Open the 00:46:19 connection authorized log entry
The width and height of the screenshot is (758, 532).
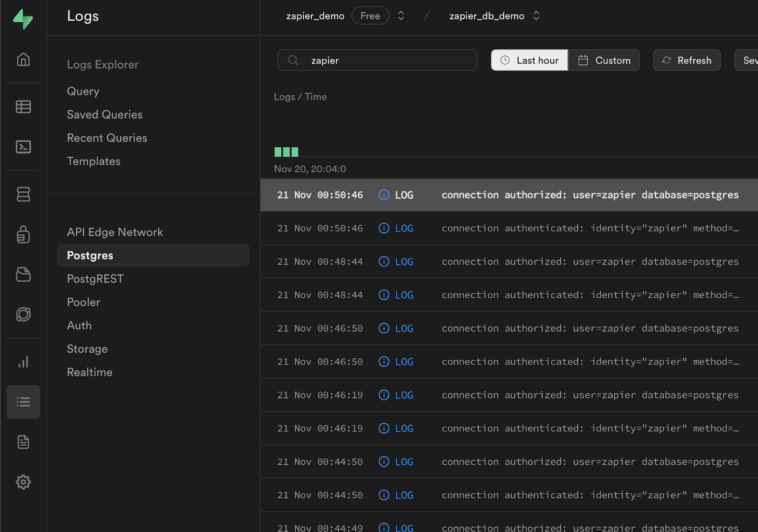pos(509,395)
